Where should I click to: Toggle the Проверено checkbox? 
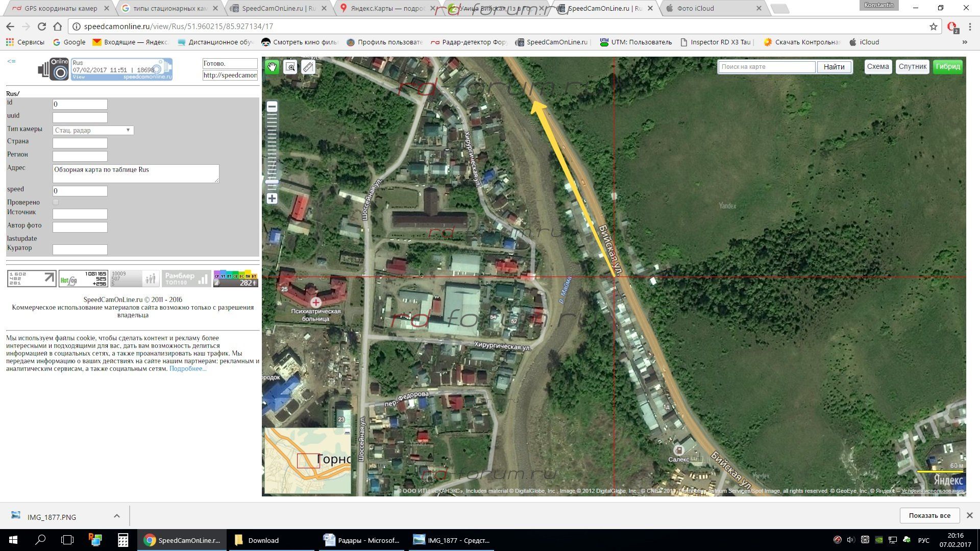pos(56,203)
